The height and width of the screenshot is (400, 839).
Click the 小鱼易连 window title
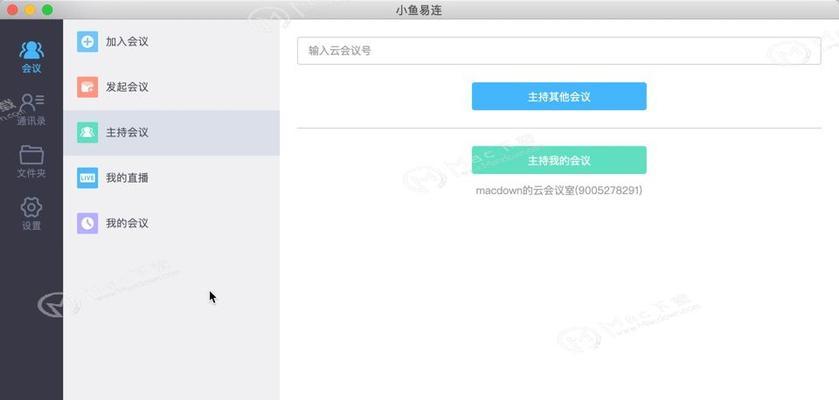pyautogui.click(x=419, y=10)
